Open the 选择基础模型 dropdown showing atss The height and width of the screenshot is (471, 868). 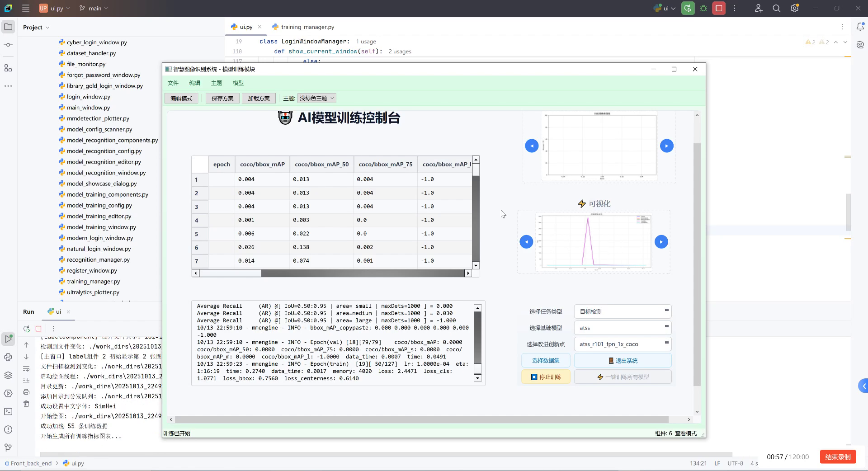(x=623, y=328)
